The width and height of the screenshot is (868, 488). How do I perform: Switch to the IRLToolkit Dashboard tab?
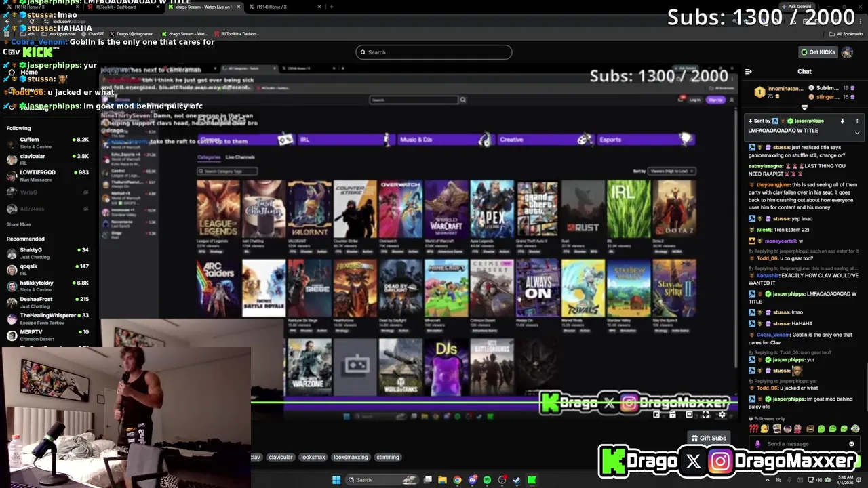[x=122, y=7]
